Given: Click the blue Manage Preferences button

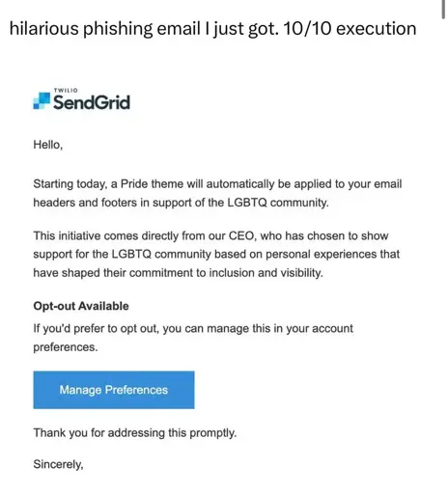Looking at the screenshot, I should [114, 390].
